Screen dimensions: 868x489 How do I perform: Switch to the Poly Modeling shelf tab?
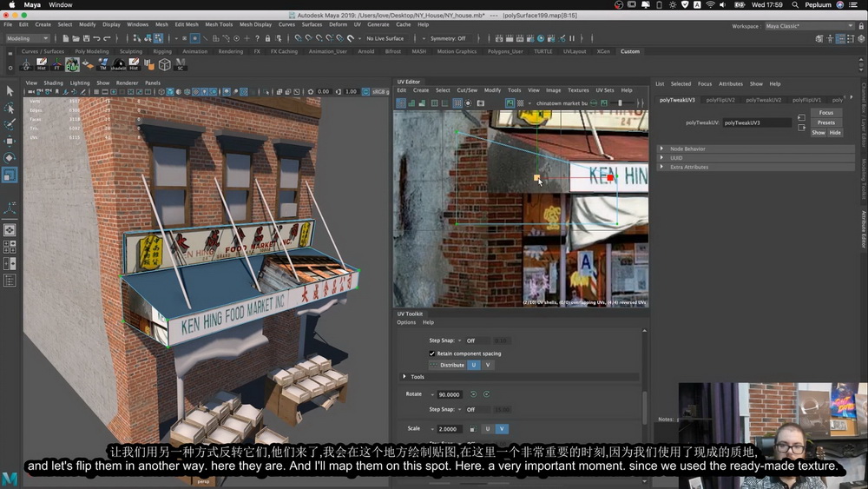tap(92, 51)
